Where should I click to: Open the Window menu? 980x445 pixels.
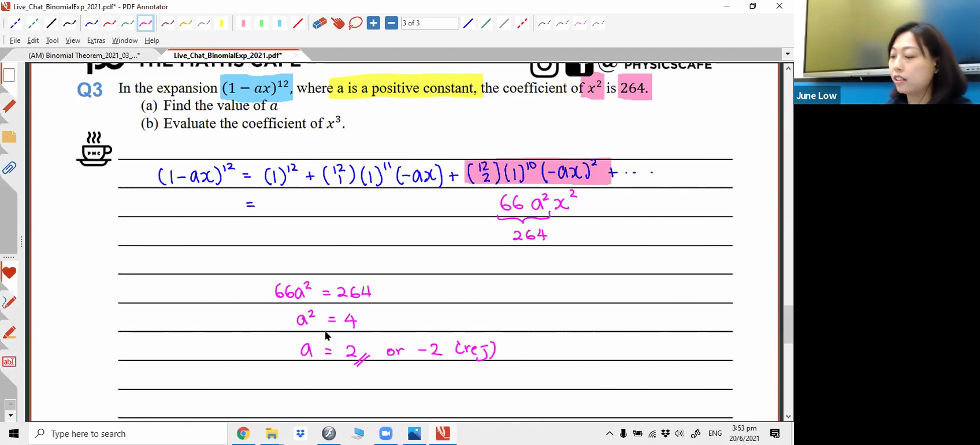[125, 40]
